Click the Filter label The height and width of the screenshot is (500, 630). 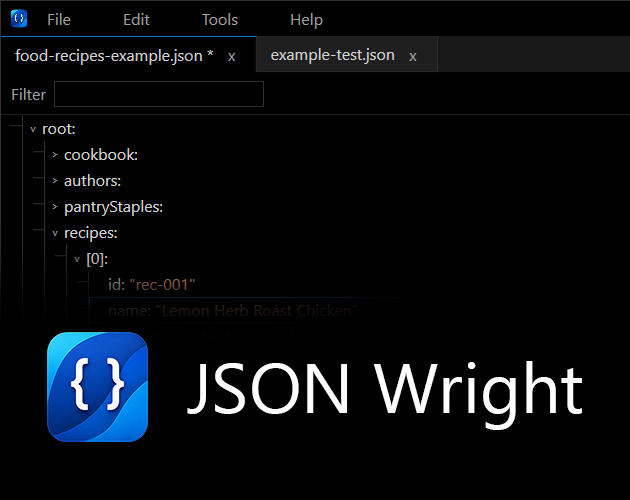coord(29,95)
